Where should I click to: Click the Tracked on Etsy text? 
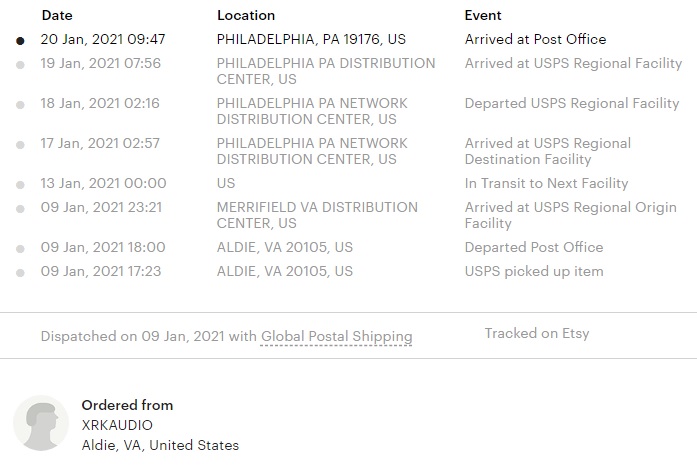pos(537,333)
